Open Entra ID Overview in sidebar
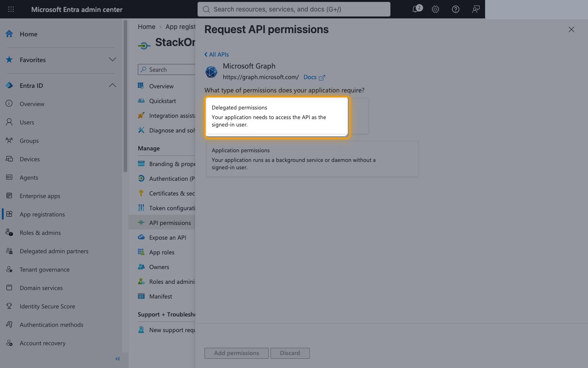This screenshot has width=588, height=368. click(x=32, y=104)
